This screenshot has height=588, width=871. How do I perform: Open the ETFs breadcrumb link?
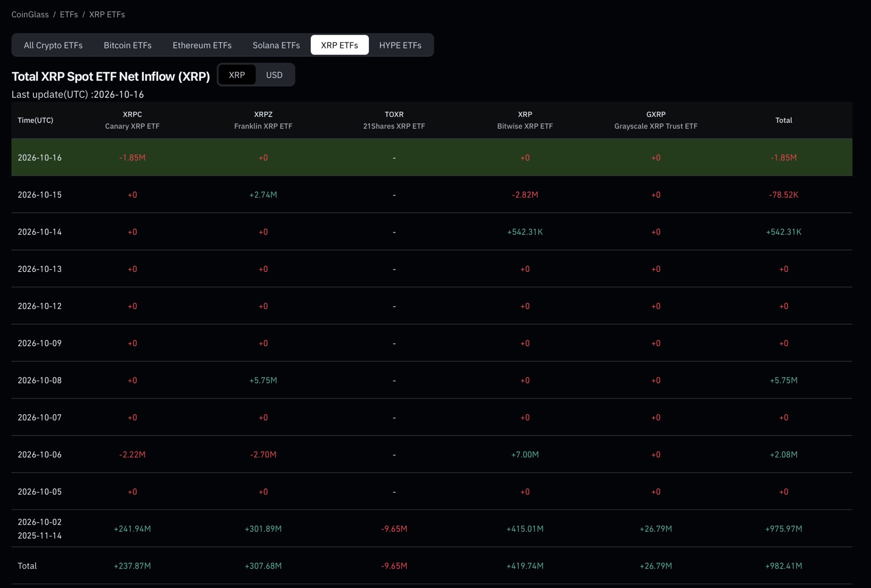[69, 14]
